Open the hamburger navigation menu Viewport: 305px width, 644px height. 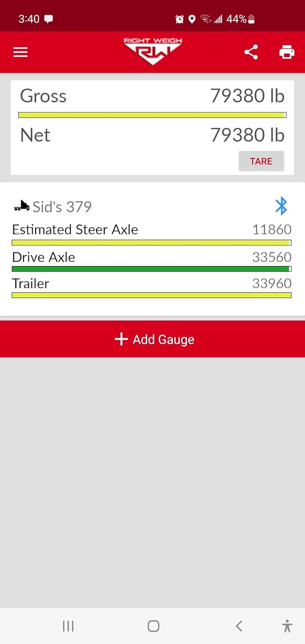[20, 52]
